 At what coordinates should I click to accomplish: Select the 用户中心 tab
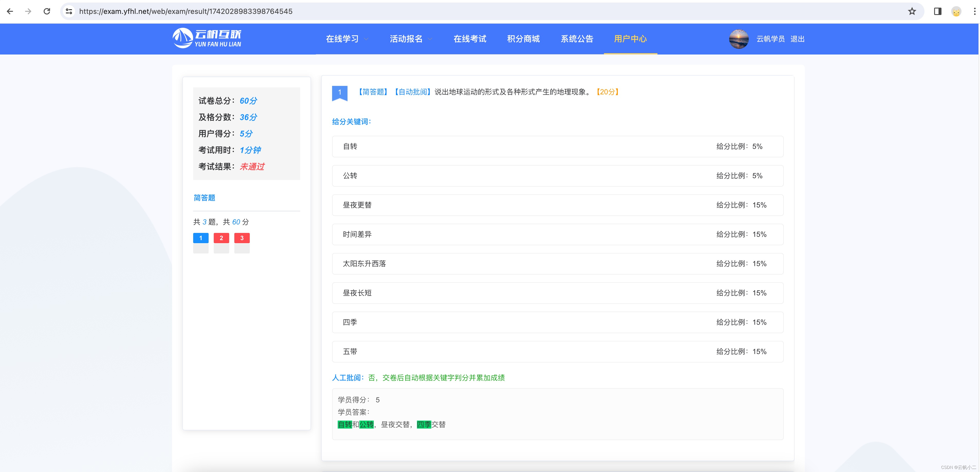[630, 39]
